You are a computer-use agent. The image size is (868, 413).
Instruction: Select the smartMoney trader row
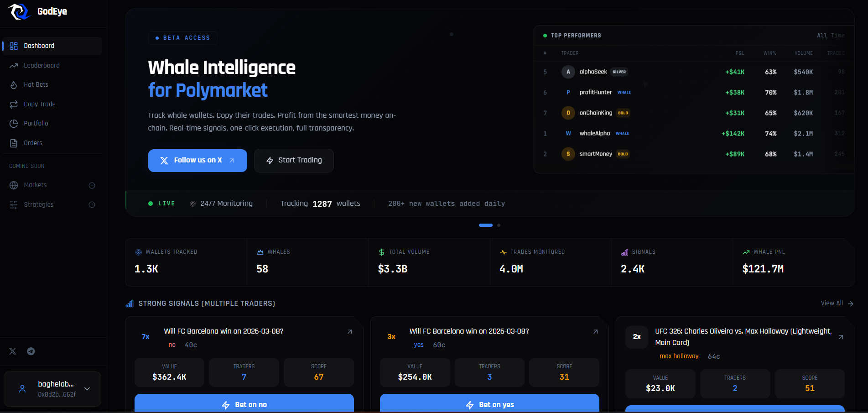tap(694, 154)
